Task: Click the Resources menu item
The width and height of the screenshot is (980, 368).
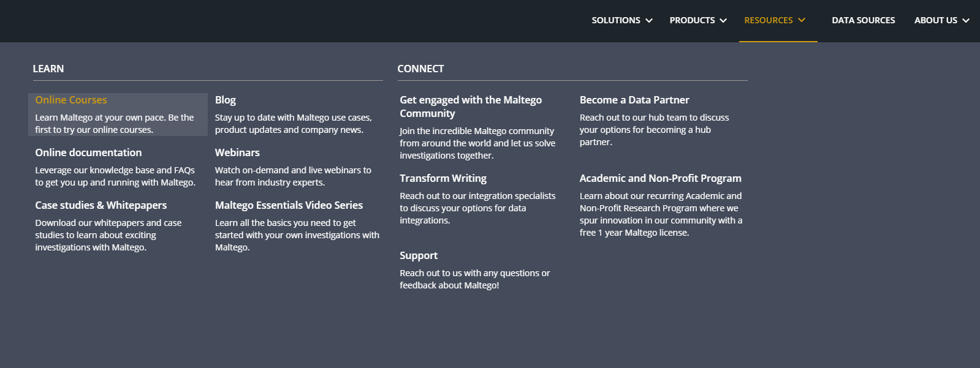Action: coord(769,20)
